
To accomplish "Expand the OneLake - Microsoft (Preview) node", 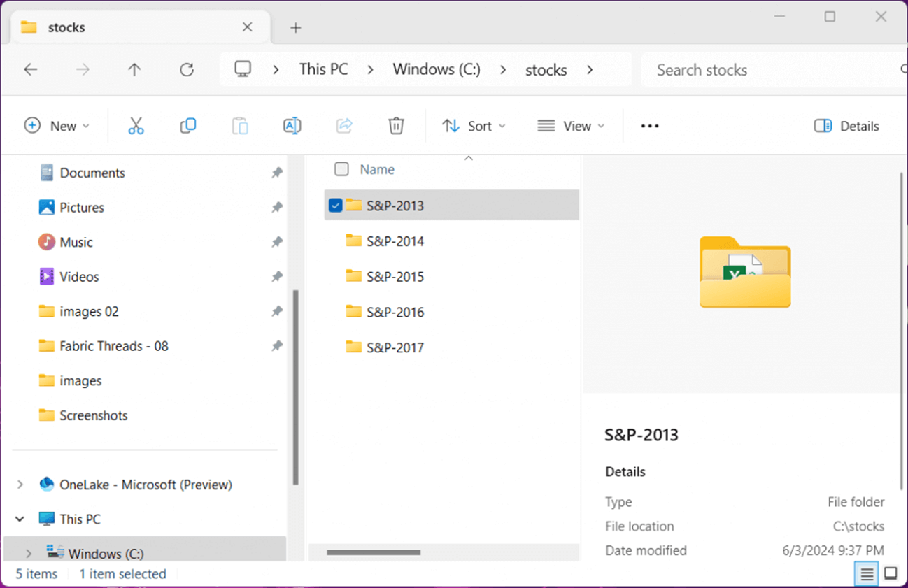I will click(x=20, y=485).
